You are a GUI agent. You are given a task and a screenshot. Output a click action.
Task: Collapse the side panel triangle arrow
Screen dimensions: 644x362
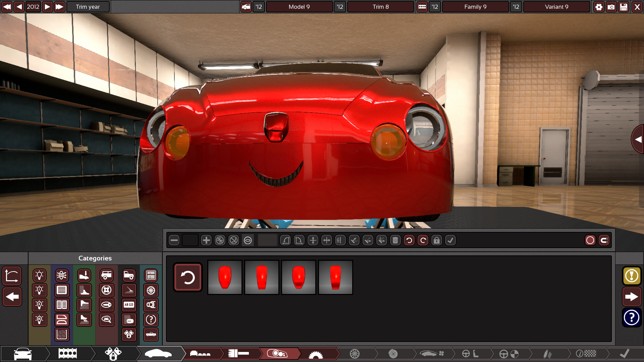click(638, 139)
